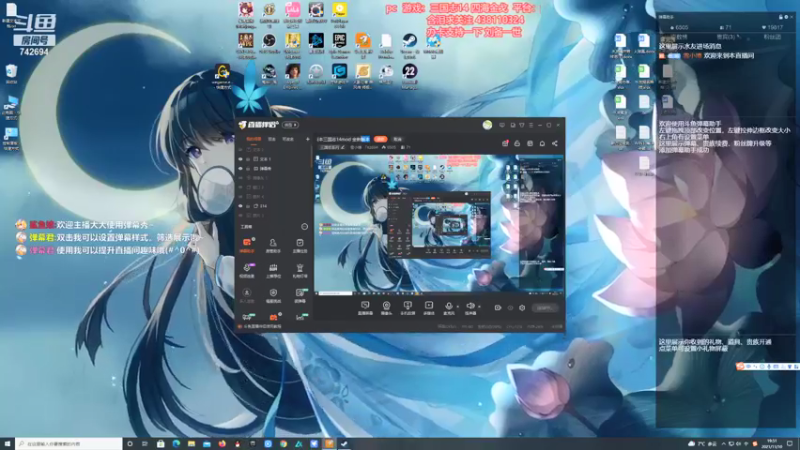This screenshot has height=450, width=800.
Task: Click the media play source icon in bottom toolbar
Action: click(429, 307)
